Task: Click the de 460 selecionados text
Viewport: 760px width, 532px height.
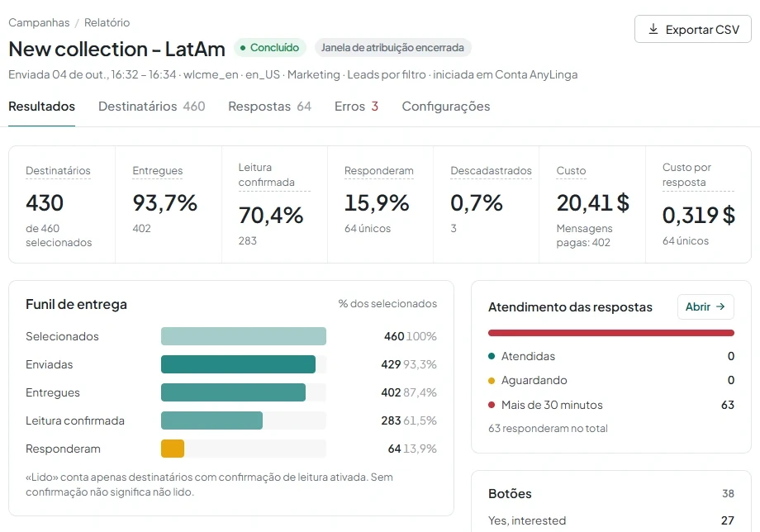Action: (x=59, y=235)
